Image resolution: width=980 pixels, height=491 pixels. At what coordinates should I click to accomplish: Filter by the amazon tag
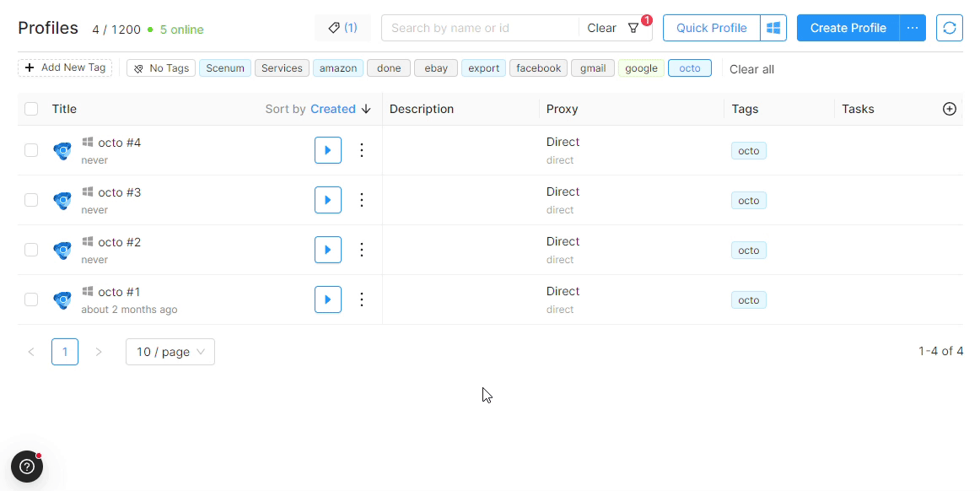coord(338,68)
